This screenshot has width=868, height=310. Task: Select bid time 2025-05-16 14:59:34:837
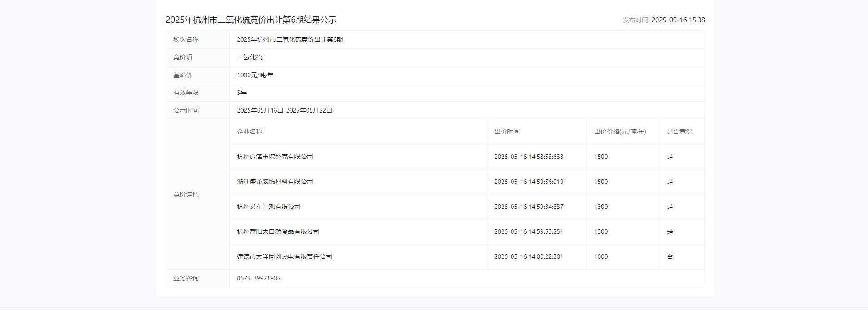(x=529, y=207)
